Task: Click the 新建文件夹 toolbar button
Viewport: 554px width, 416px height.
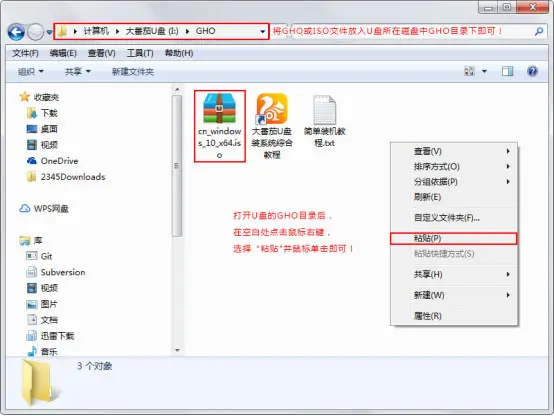Action: point(133,72)
